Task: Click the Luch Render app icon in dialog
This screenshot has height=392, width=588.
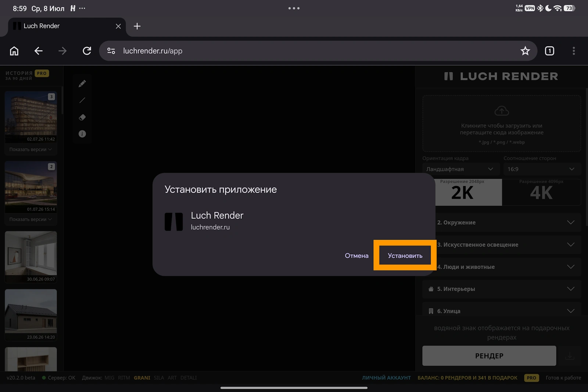Action: (174, 222)
